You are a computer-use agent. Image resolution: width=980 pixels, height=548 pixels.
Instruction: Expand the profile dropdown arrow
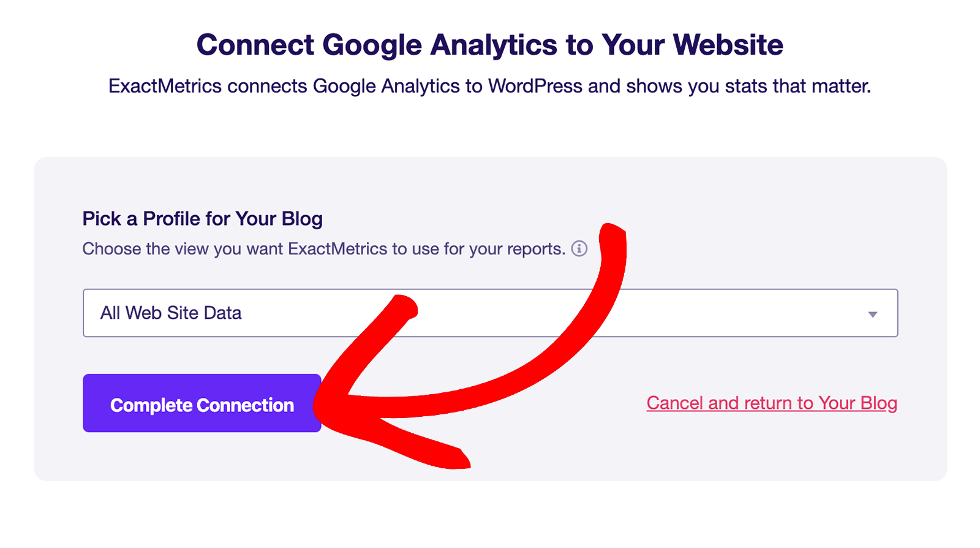coord(872,314)
